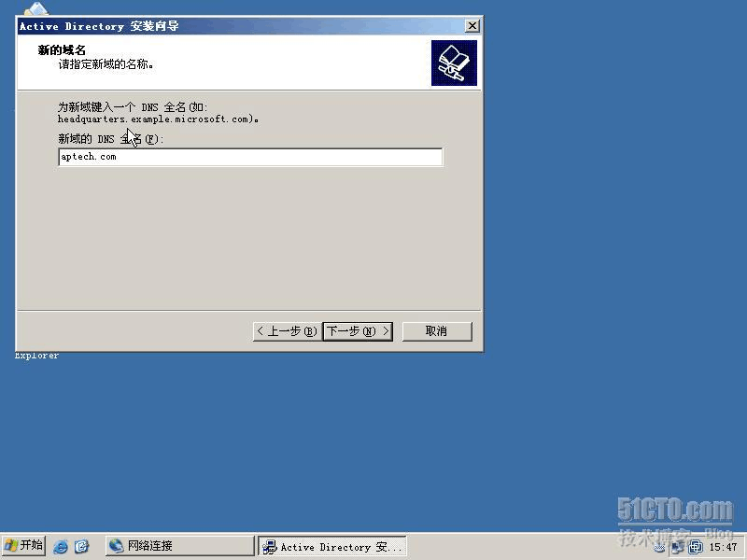Click the Active Directory wizard book icon
The width and height of the screenshot is (747, 560).
tap(454, 63)
